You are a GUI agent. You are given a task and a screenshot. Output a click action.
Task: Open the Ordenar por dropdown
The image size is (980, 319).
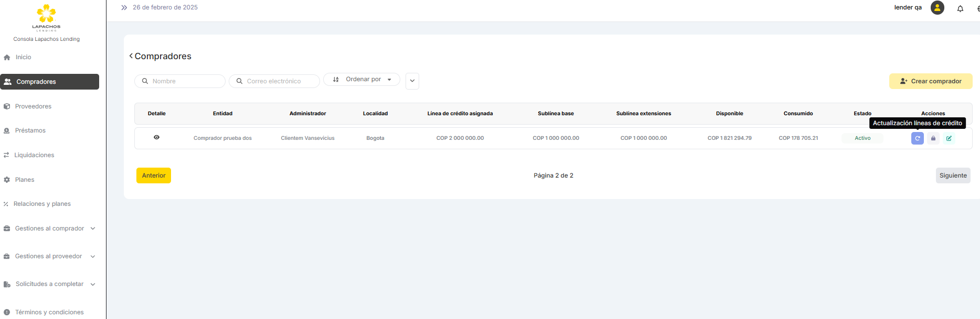click(362, 80)
